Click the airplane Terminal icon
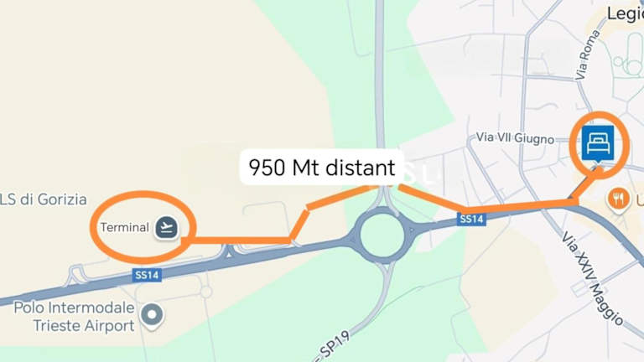 pyautogui.click(x=166, y=227)
